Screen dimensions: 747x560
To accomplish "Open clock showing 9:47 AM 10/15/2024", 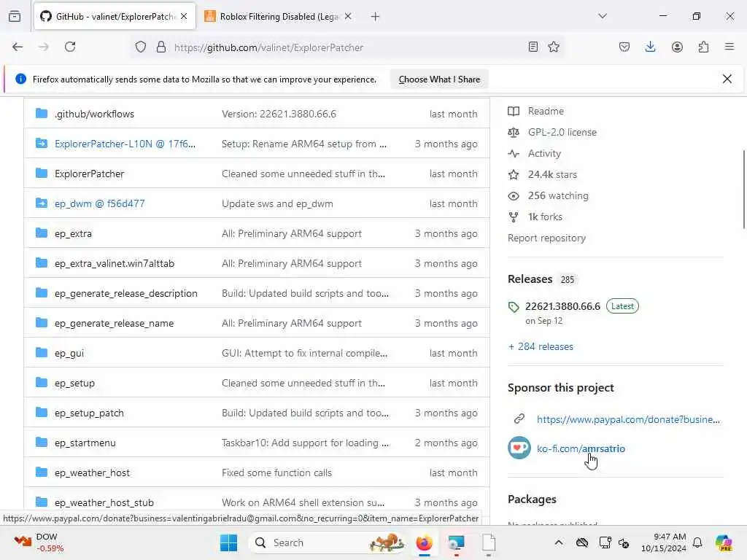I will pyautogui.click(x=664, y=542).
